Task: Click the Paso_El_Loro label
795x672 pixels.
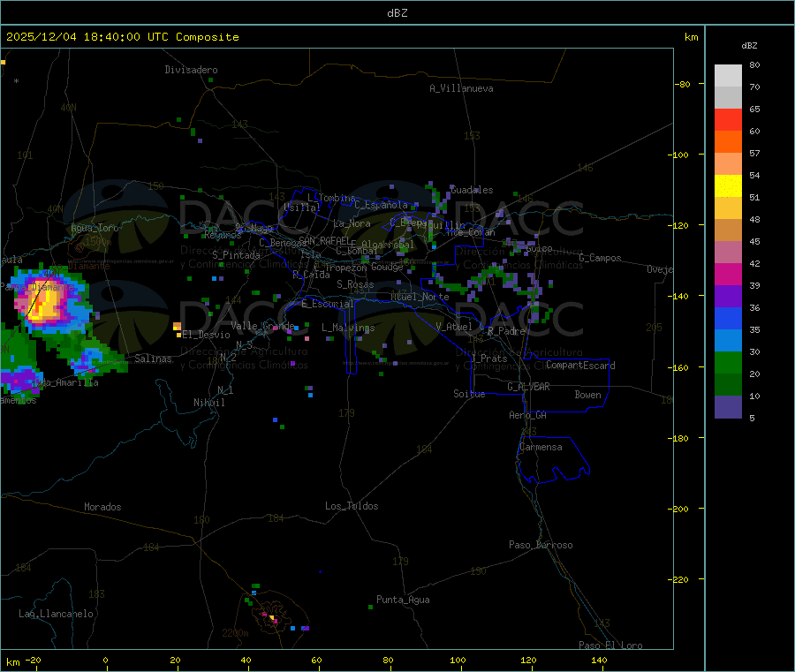Action: click(x=610, y=646)
